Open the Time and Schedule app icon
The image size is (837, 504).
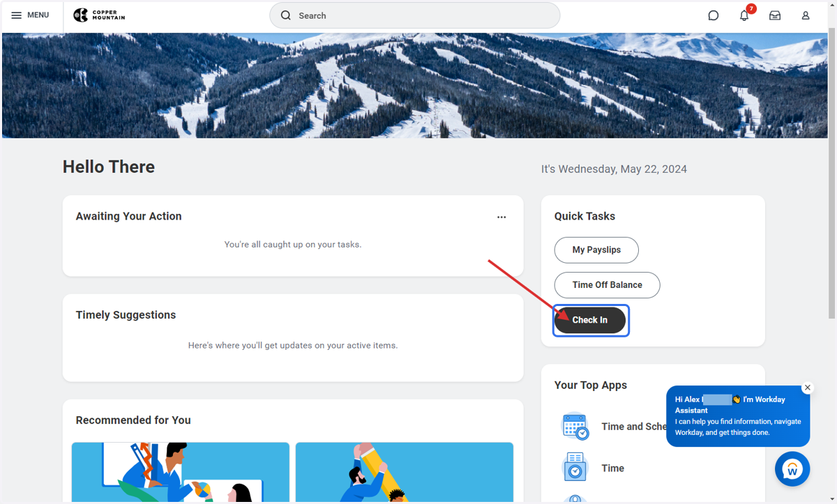(575, 426)
